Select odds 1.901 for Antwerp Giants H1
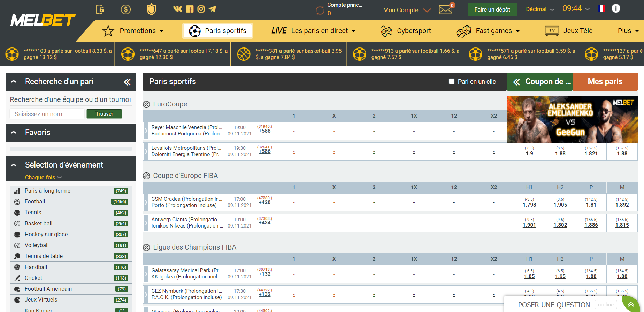Viewport: 644px width, 312px height. point(529,225)
